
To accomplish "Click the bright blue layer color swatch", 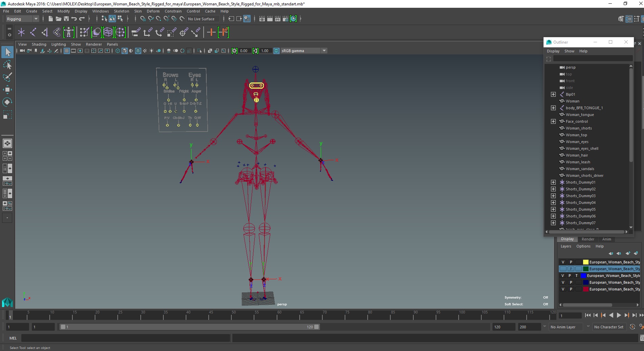I will 583,276.
